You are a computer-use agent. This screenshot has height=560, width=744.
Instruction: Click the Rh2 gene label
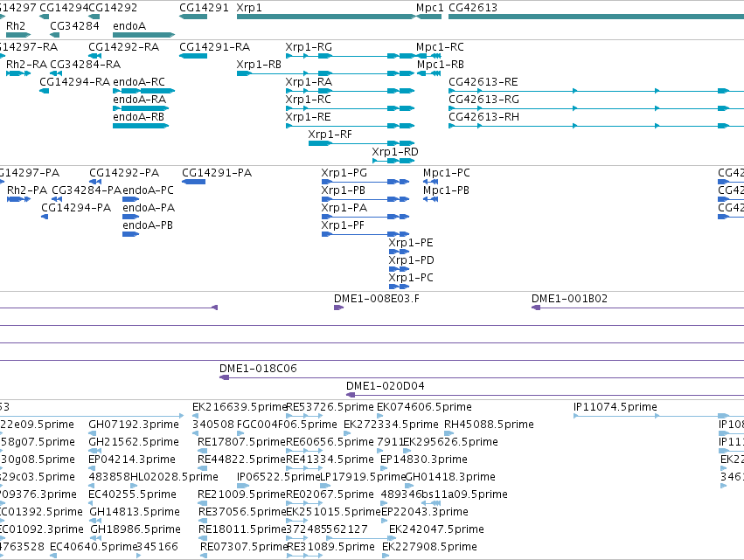(x=15, y=25)
